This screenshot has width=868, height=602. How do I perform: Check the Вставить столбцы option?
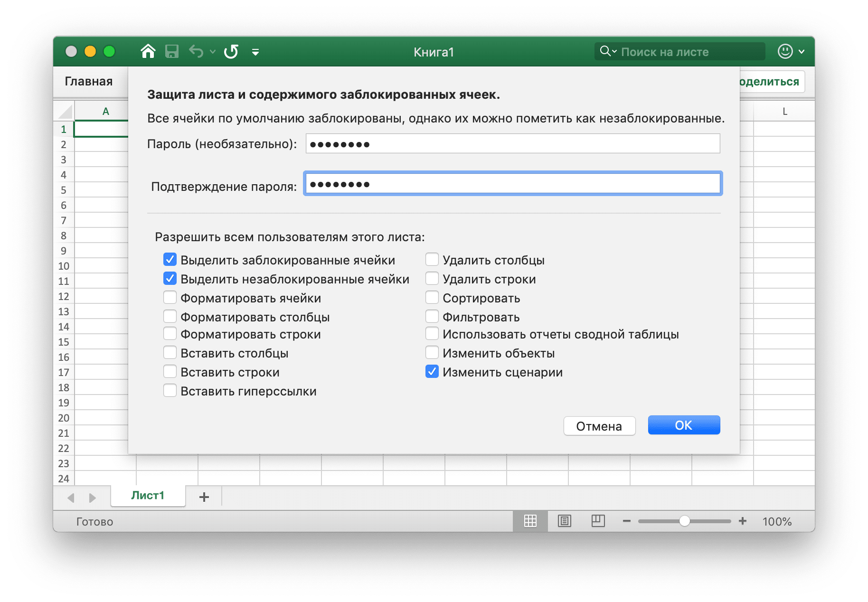(170, 352)
